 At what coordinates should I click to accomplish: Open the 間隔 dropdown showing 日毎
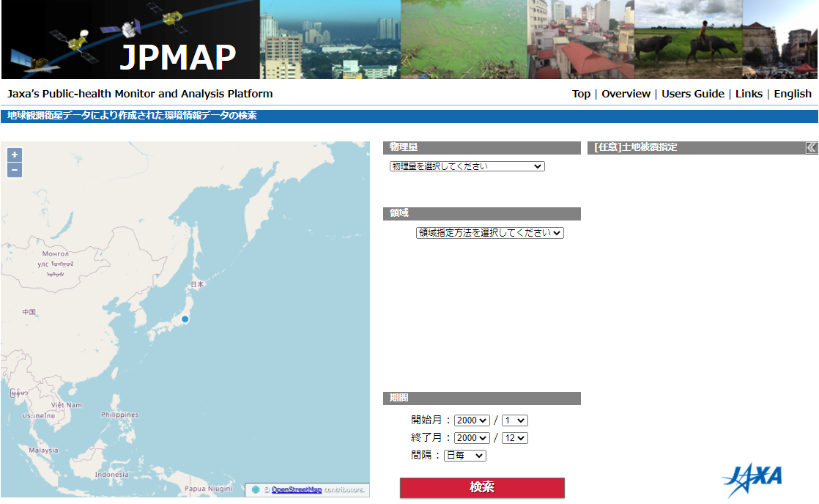[x=467, y=455]
